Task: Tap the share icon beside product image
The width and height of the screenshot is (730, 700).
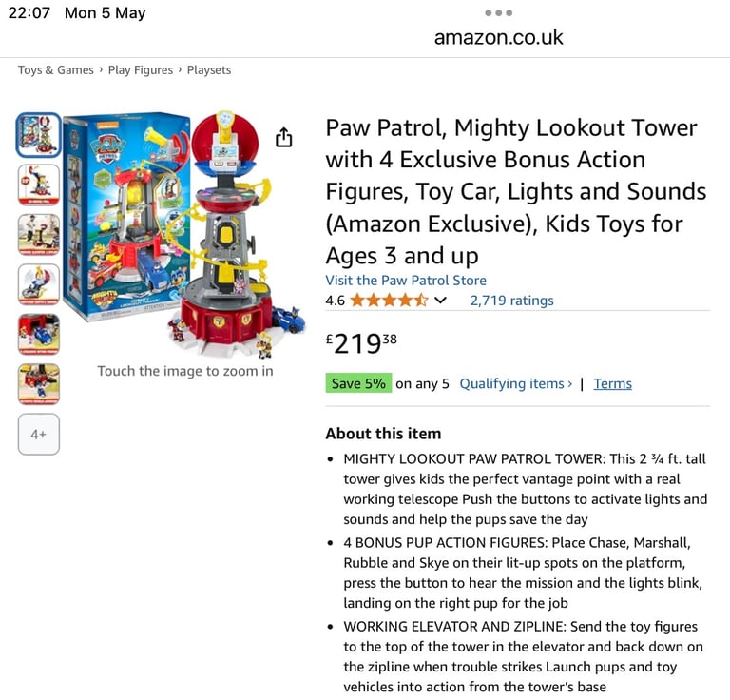Action: [x=284, y=137]
